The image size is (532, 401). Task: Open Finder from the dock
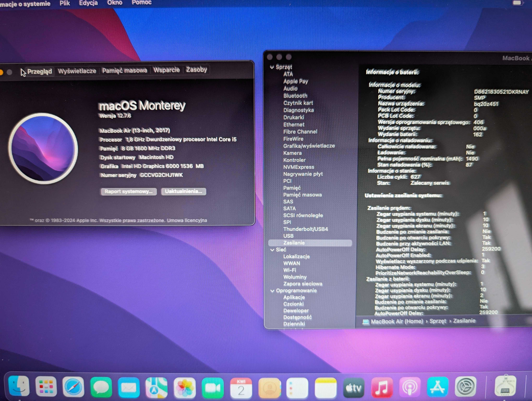19,386
